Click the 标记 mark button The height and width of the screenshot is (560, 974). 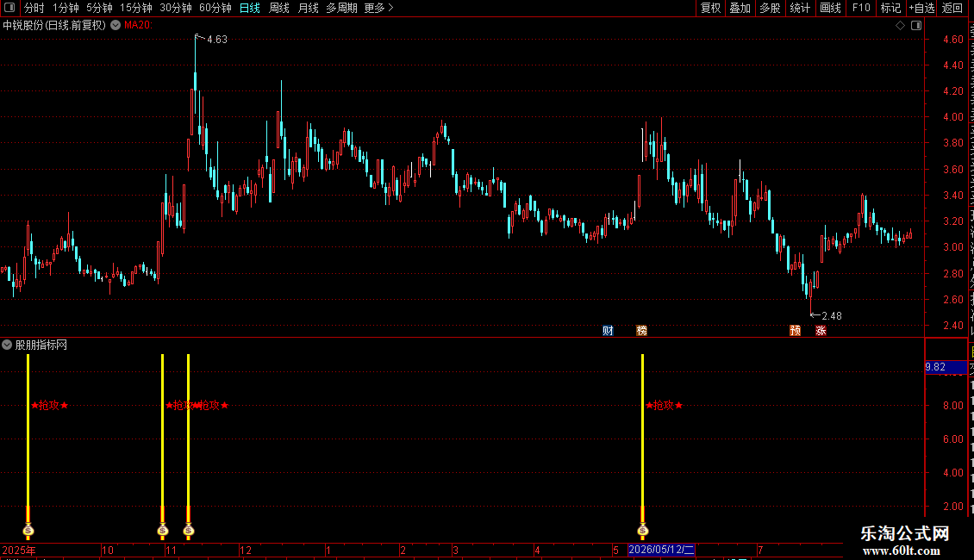pyautogui.click(x=890, y=8)
